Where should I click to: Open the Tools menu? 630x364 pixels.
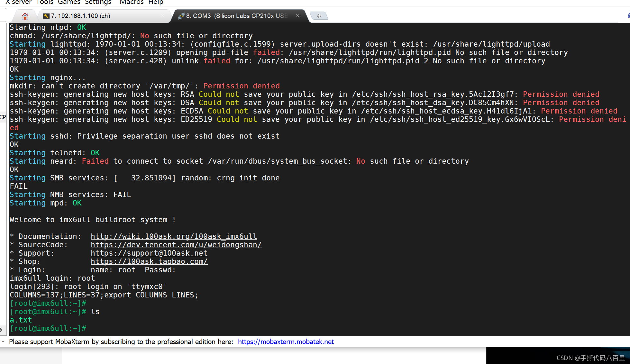click(45, 2)
